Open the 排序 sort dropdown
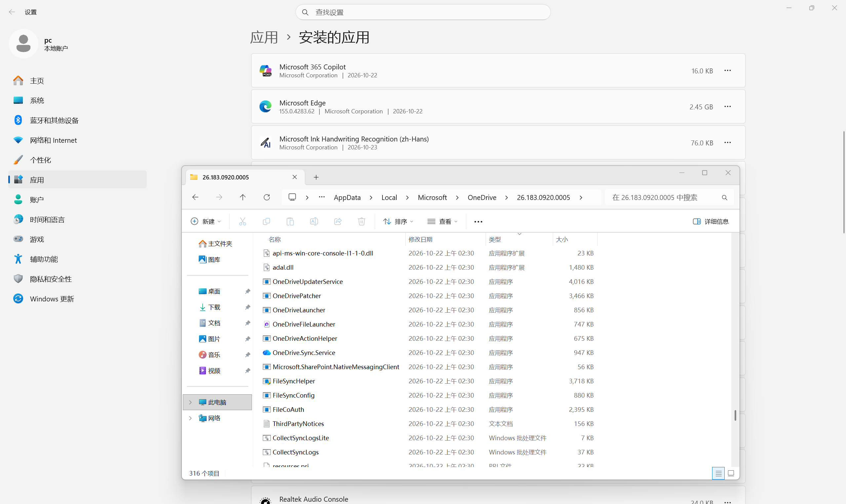This screenshot has width=846, height=504. [398, 221]
